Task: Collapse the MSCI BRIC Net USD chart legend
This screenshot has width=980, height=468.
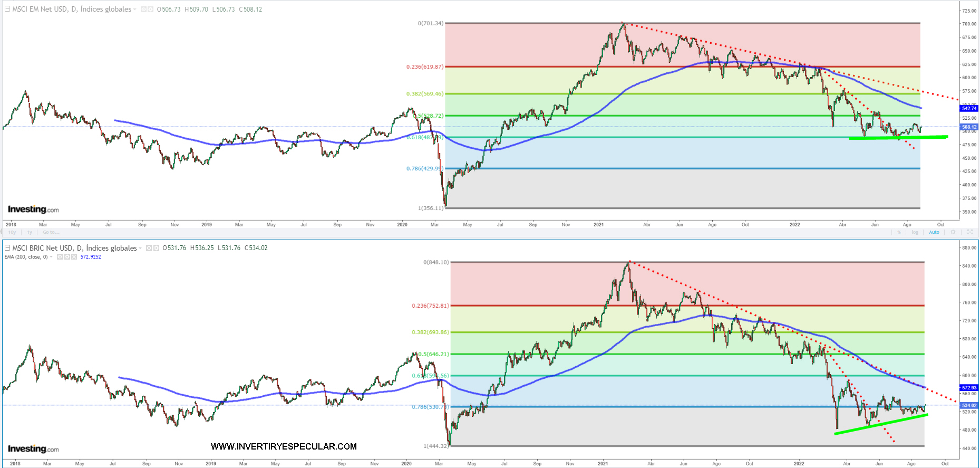Action: point(7,248)
